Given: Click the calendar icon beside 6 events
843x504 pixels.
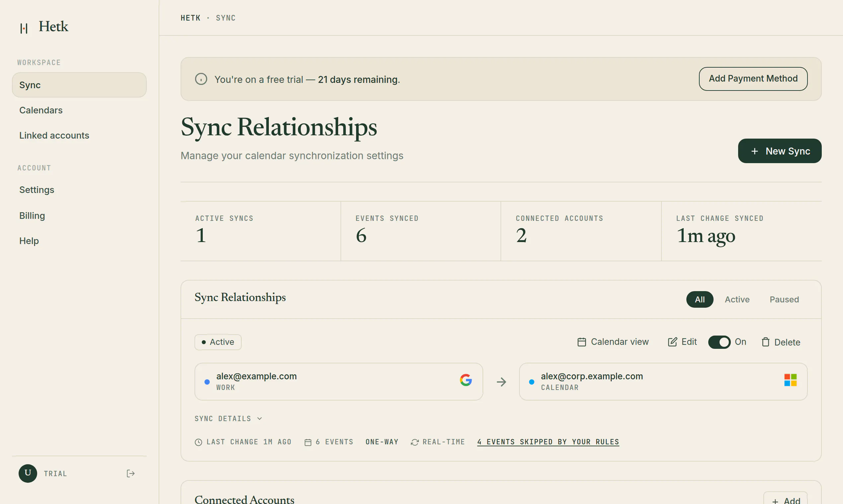Looking at the screenshot, I should tap(308, 442).
